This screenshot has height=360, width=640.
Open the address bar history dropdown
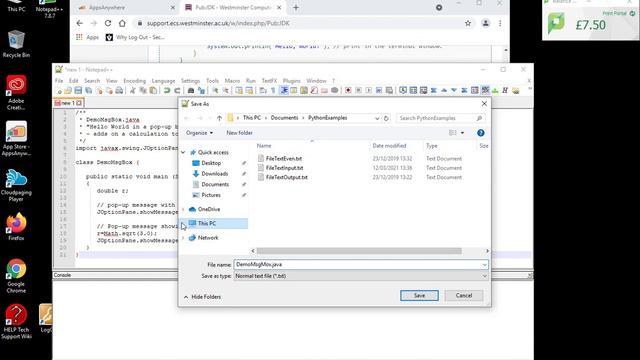pos(377,118)
